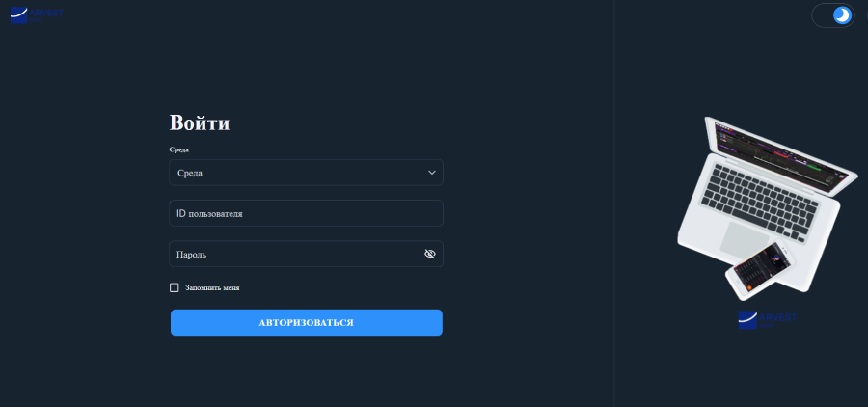Click the moon icon for dark mode
Image resolution: width=868 pixels, height=407 pixels.
[842, 15]
